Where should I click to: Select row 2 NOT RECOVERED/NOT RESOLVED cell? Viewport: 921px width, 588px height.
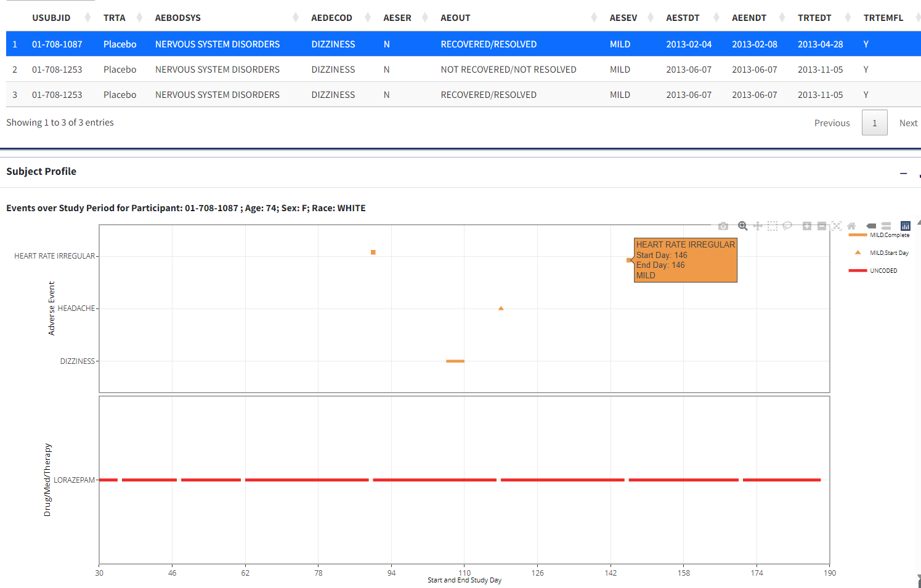click(x=508, y=70)
